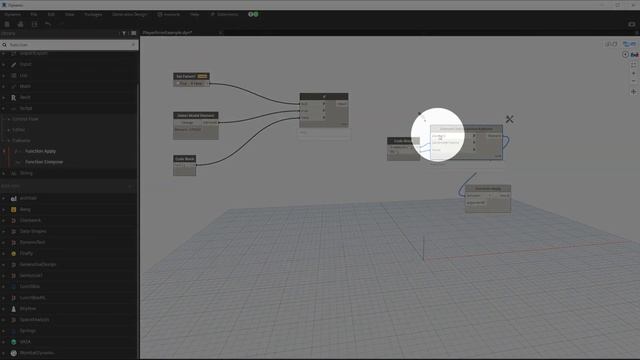Open the Generative Design menu
This screenshot has height=360, width=640.
click(129, 14)
